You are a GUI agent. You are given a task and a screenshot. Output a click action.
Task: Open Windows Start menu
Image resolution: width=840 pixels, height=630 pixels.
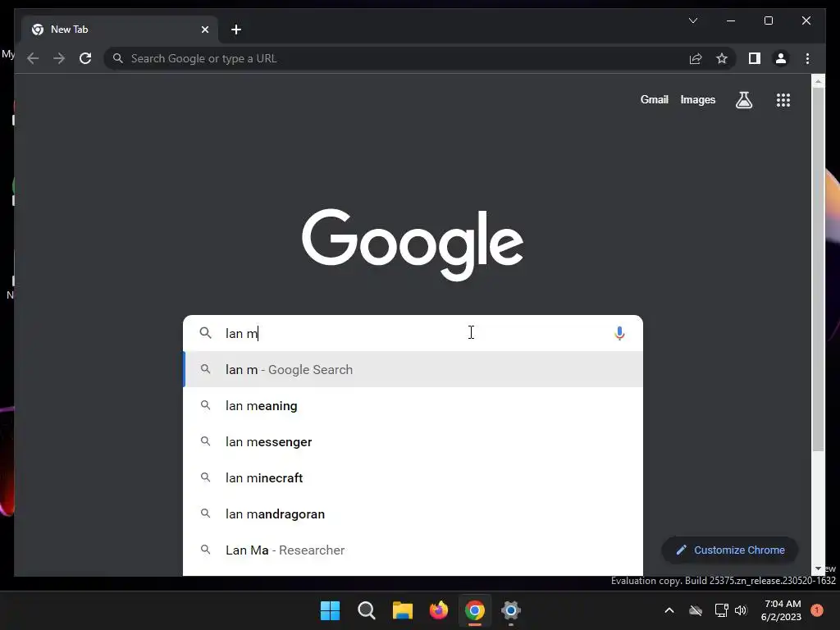tap(330, 610)
